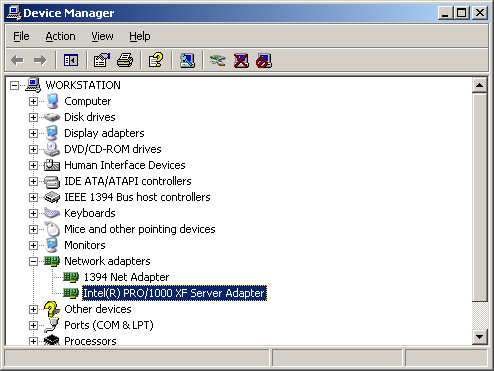Select Intel(R) PRO/1000 XF Server Adapter
The image size is (494, 371).
(x=174, y=293)
